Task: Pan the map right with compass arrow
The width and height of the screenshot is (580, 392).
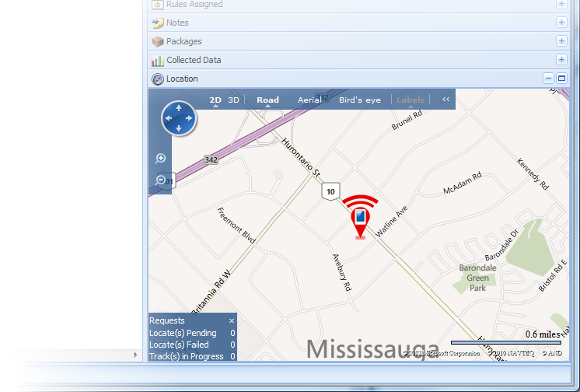Action: pos(190,118)
